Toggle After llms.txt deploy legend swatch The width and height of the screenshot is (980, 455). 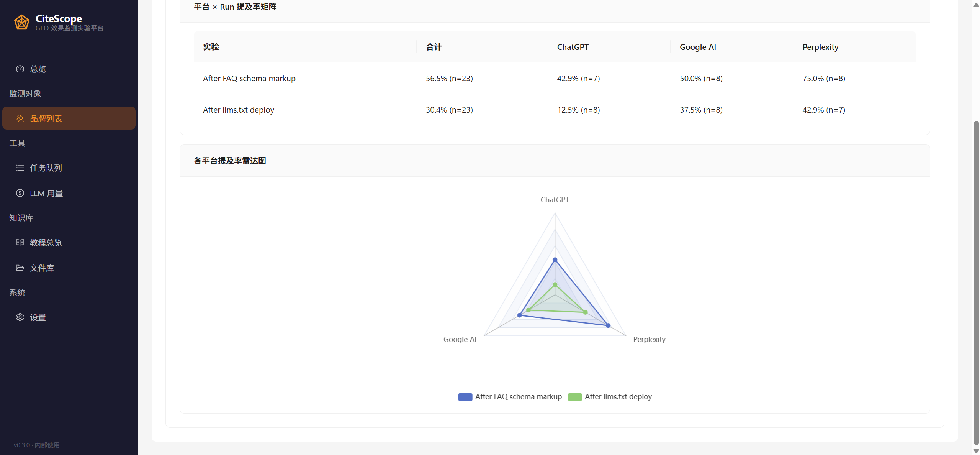pyautogui.click(x=574, y=397)
